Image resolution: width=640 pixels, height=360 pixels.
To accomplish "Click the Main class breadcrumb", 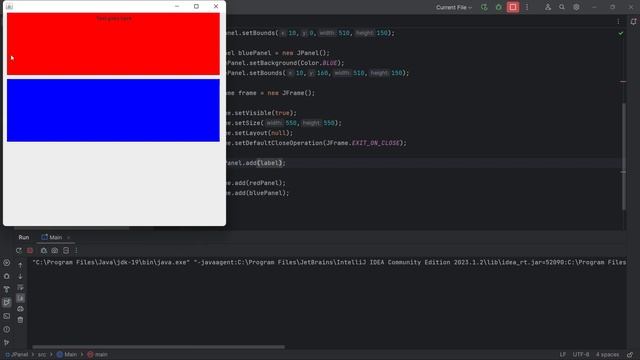I will (67, 355).
